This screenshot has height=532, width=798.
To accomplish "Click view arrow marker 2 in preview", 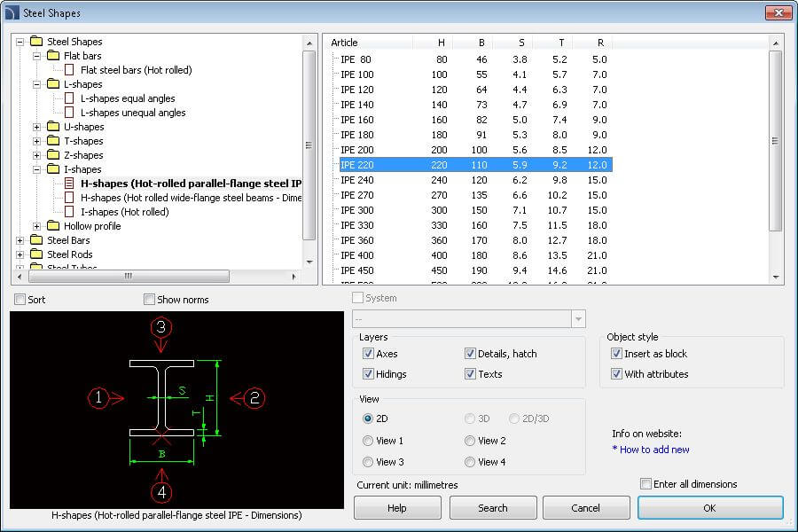I will pos(254,397).
